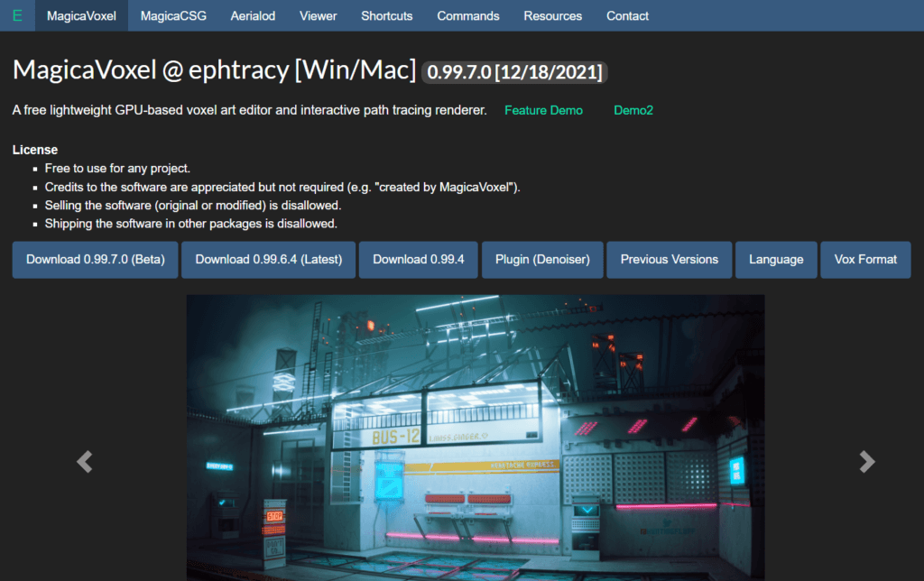Open the Commands page
The image size is (924, 581).
(x=468, y=16)
